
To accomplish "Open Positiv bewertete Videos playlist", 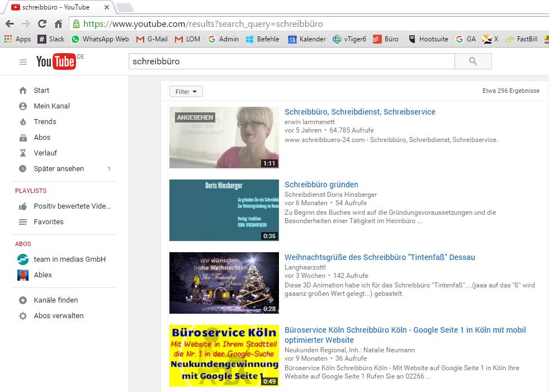I will point(64,206).
